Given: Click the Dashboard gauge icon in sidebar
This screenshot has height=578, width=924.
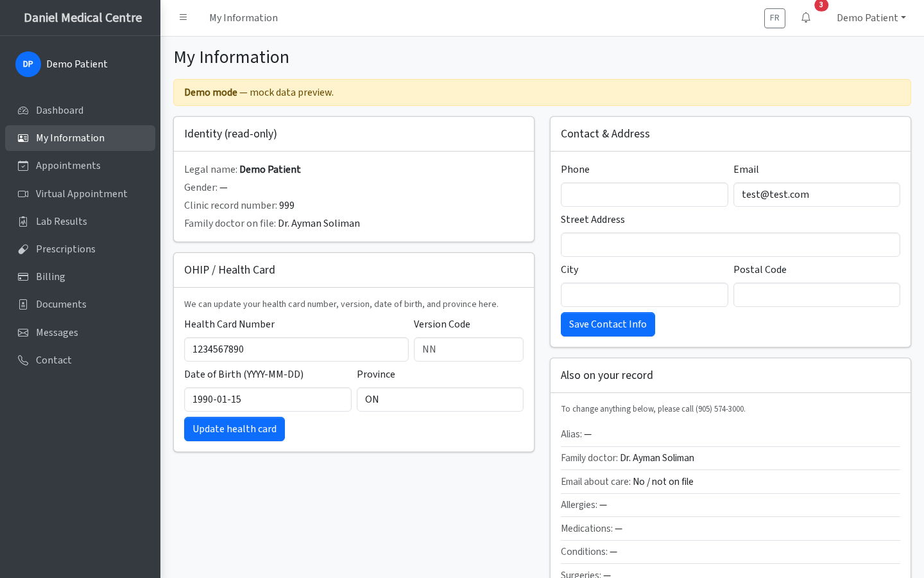Looking at the screenshot, I should click(23, 110).
